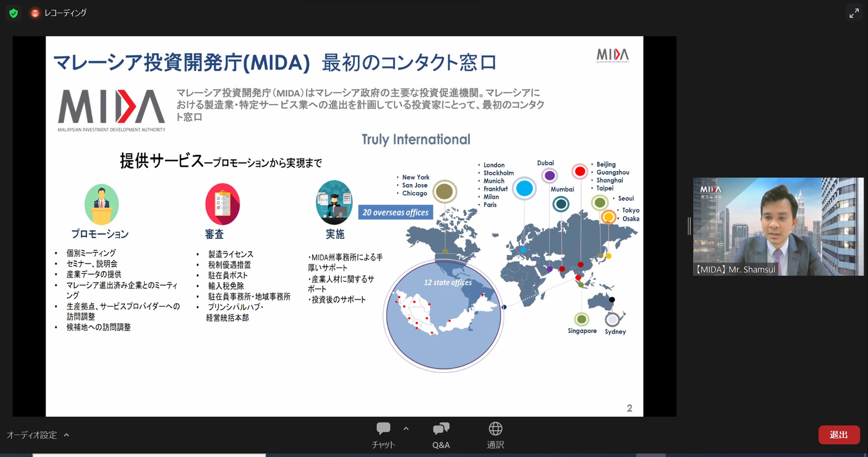
Task: Click the Frankfurt city label
Action: pyautogui.click(x=495, y=189)
